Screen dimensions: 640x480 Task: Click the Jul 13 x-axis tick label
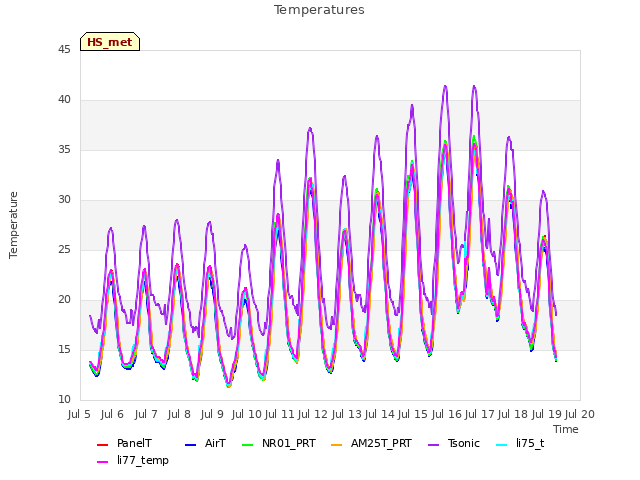346,414
